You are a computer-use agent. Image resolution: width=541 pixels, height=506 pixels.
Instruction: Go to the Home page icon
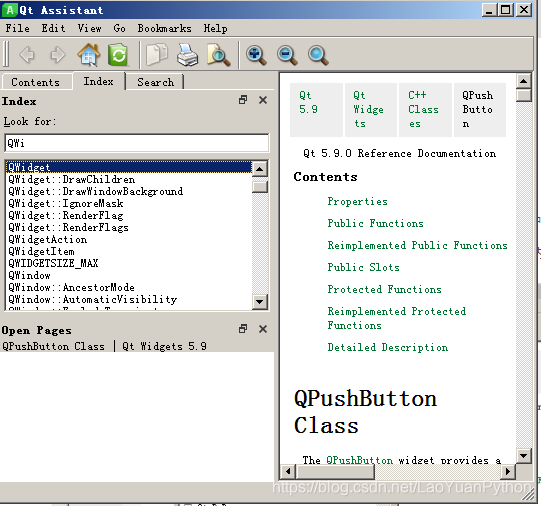[89, 54]
